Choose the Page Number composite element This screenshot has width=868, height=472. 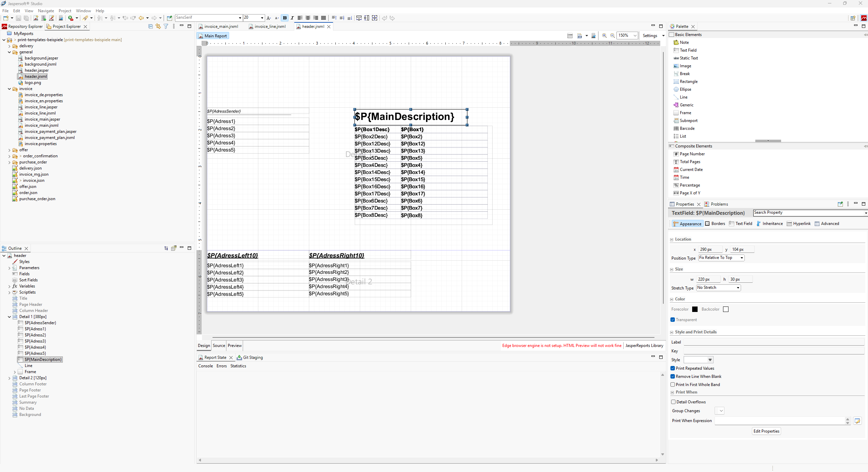[689, 154]
